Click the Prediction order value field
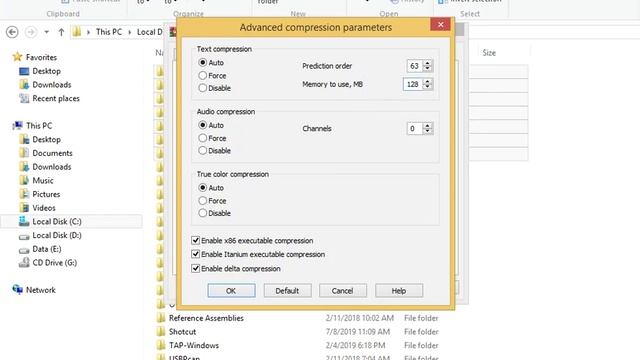Image resolution: width=640 pixels, height=360 pixels. pos(415,66)
